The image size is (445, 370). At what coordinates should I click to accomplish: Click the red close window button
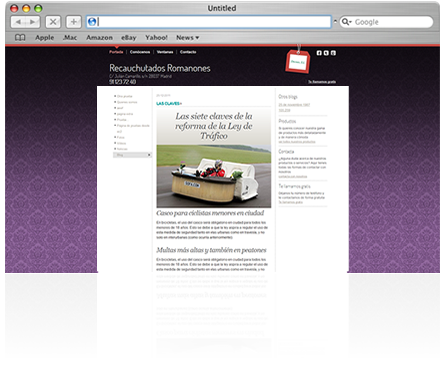tap(14, 8)
